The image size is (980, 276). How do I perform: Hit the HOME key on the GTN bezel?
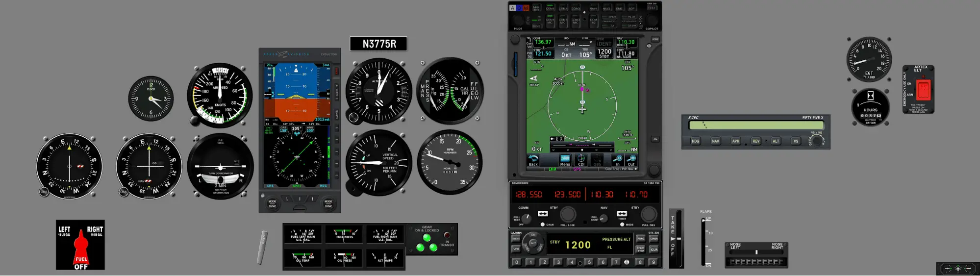[x=655, y=39]
